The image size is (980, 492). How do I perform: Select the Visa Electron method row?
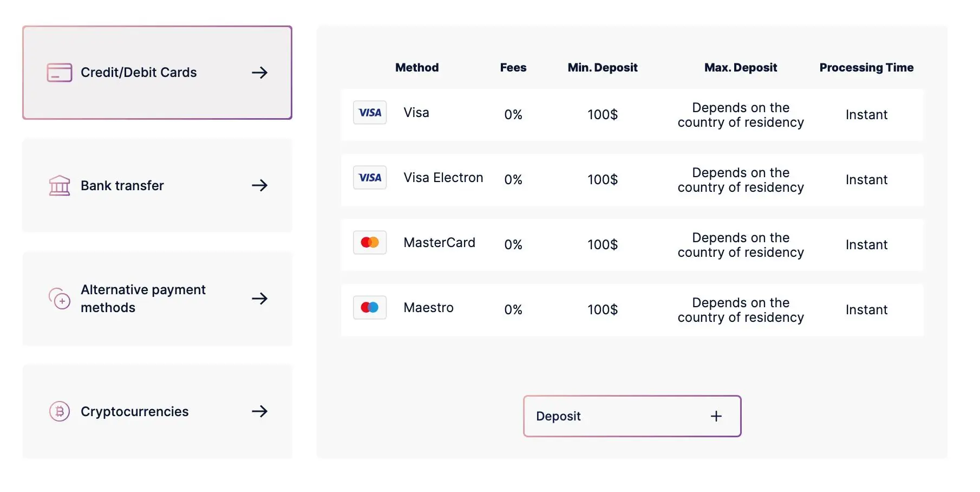632,180
